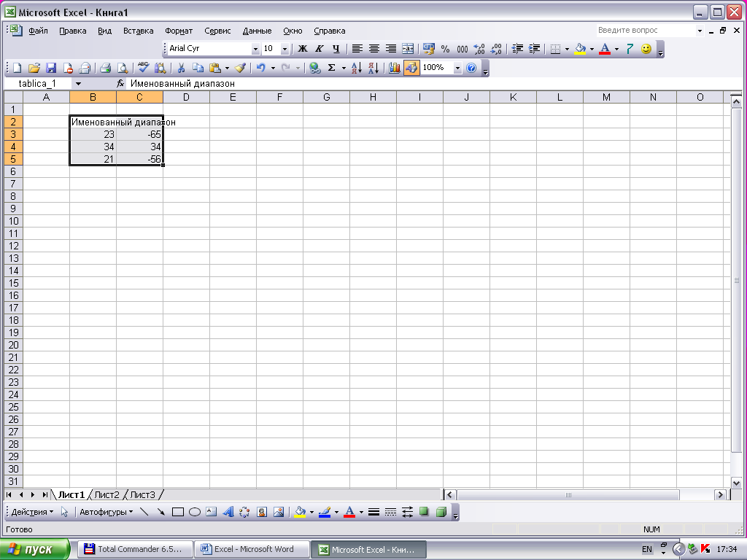Screen dimensions: 747x560
Task: Save the workbook with diskette icon
Action: [51, 68]
